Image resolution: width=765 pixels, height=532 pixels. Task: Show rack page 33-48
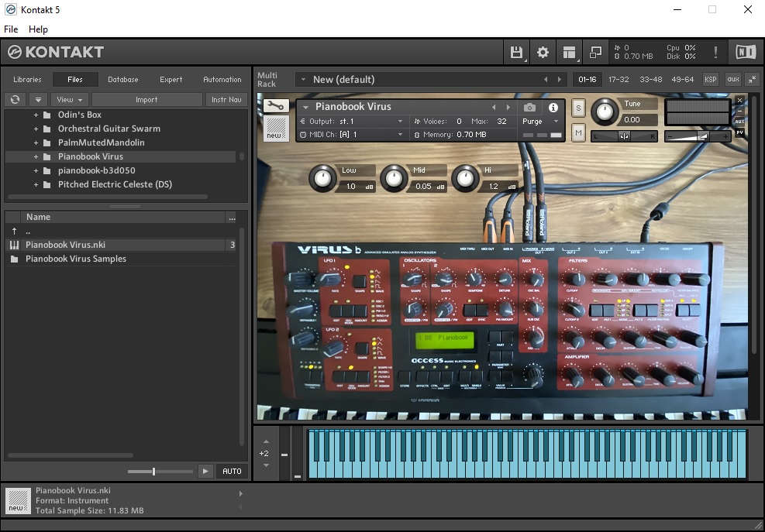651,80
